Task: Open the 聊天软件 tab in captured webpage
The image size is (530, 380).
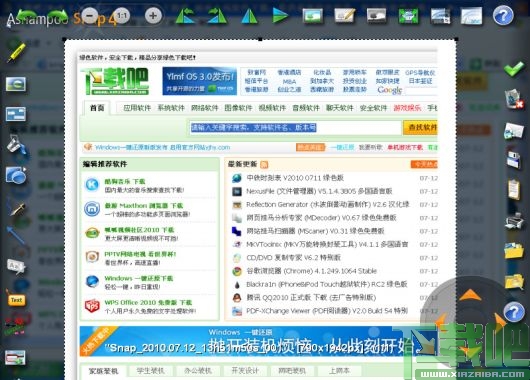Action: [340, 108]
